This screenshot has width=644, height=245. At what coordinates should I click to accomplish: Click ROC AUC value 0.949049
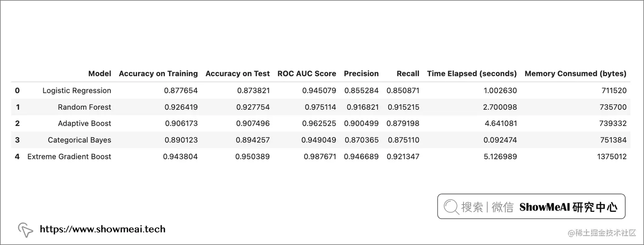point(319,140)
